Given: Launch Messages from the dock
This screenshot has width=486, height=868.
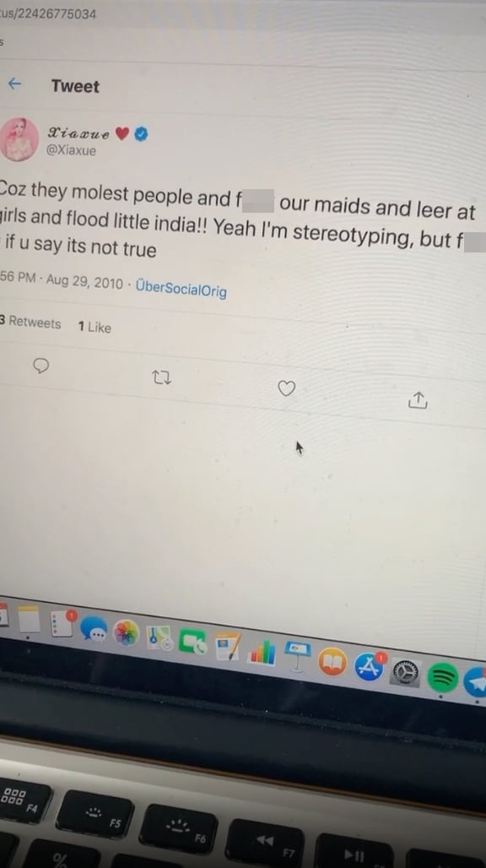Looking at the screenshot, I should [94, 629].
